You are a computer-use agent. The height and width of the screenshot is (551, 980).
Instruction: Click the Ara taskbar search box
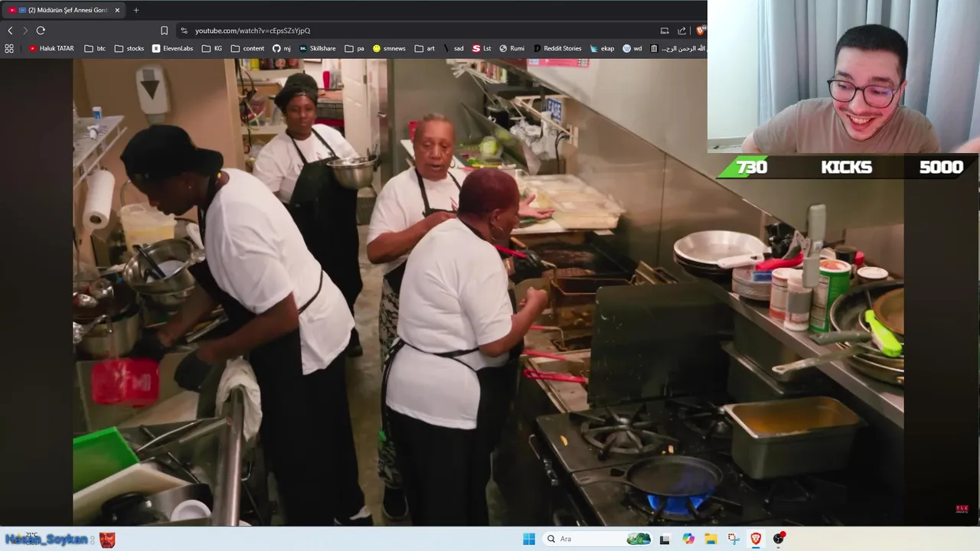point(598,539)
